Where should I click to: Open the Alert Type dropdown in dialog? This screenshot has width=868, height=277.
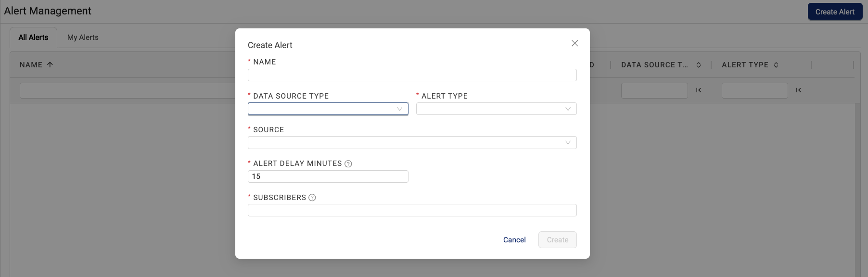[496, 109]
